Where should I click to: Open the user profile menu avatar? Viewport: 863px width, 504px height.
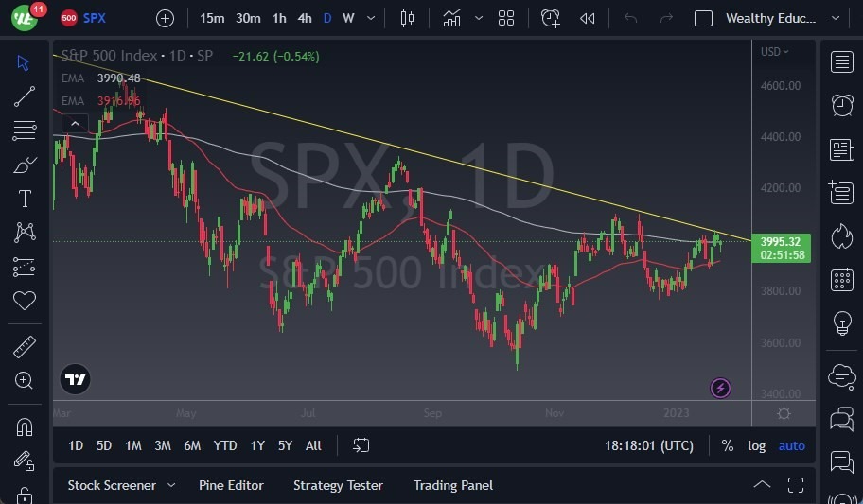pos(25,18)
